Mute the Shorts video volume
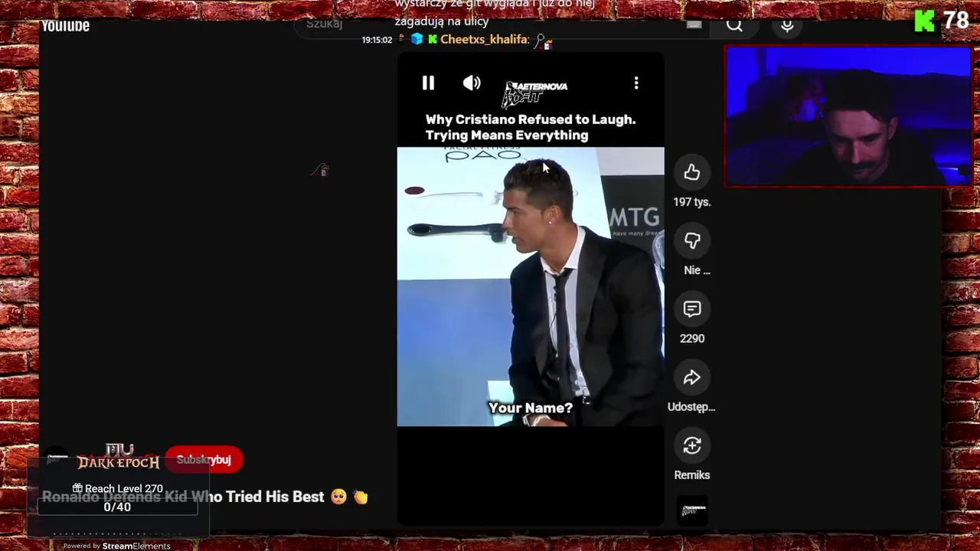Viewport: 980px width, 551px height. pyautogui.click(x=472, y=83)
